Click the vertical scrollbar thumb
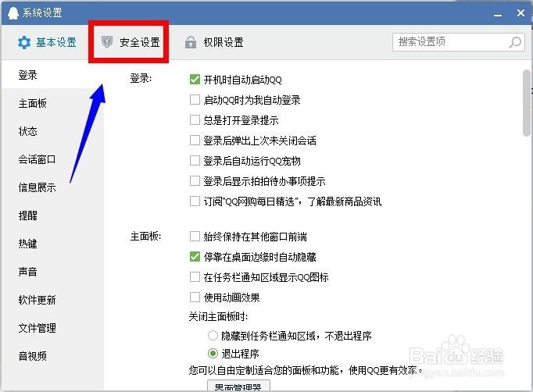Screen dimensions: 533x392 pyautogui.click(x=527, y=103)
